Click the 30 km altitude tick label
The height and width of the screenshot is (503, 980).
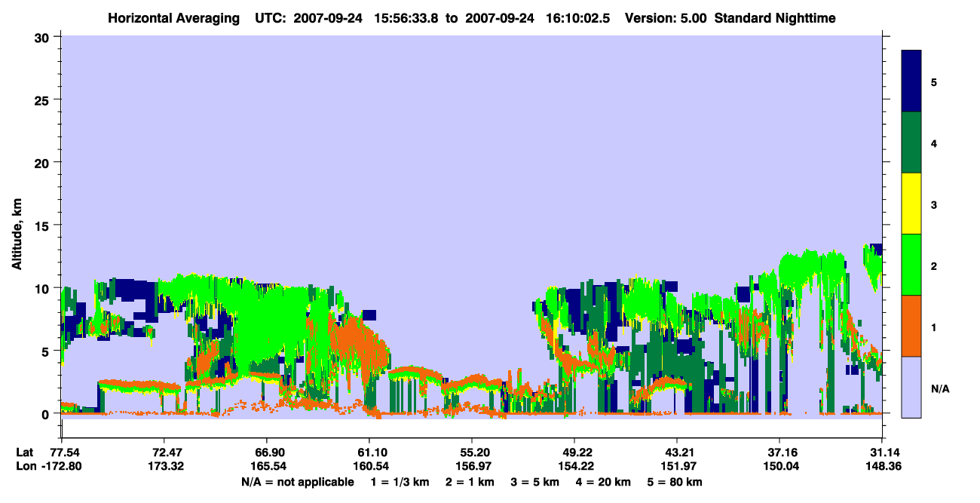(44, 37)
